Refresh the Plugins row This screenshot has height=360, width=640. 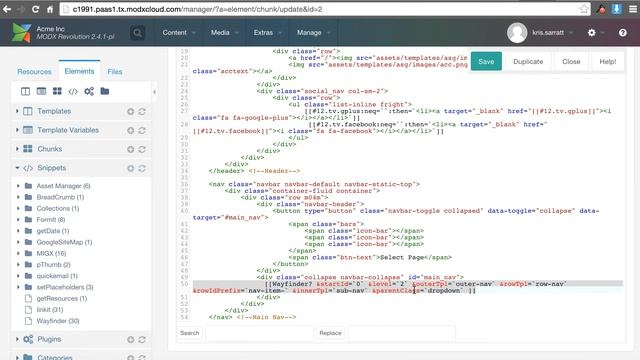pos(142,340)
